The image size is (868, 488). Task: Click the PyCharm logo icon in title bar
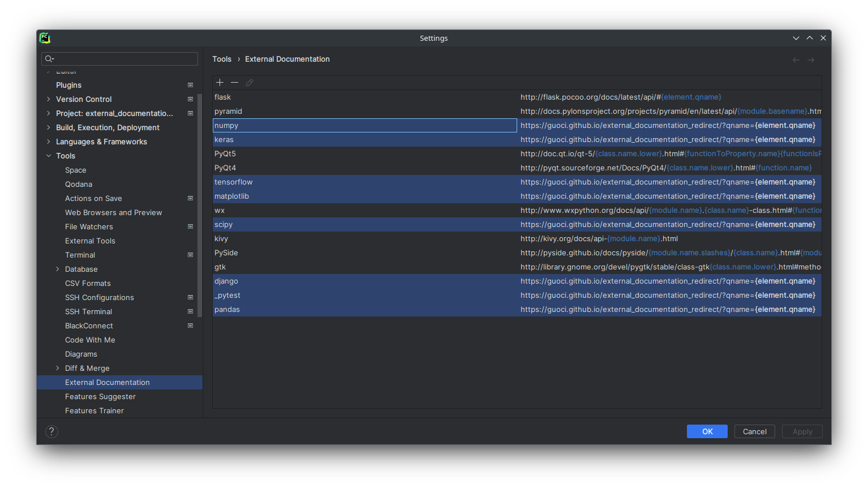(45, 38)
